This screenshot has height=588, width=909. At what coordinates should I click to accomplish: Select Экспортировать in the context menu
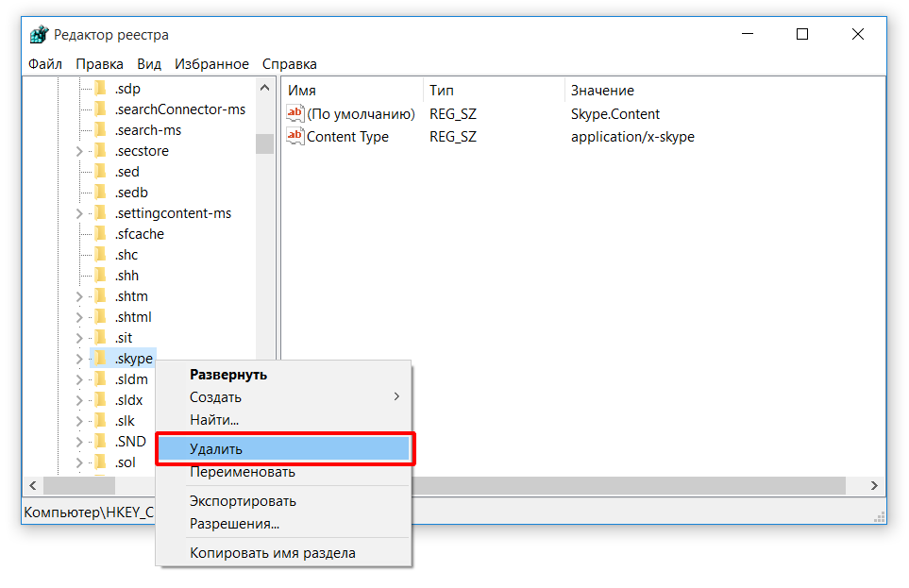coord(243,501)
